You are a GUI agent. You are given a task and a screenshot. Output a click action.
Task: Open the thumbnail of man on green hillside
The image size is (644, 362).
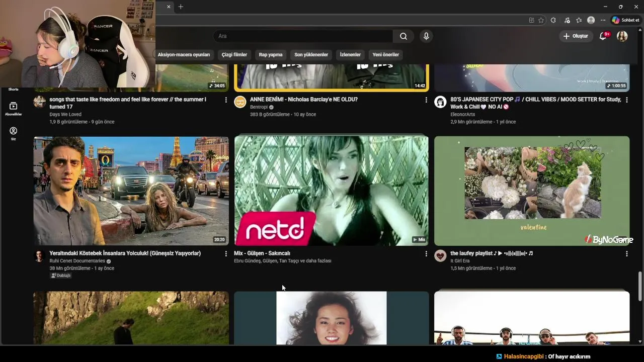point(131,318)
